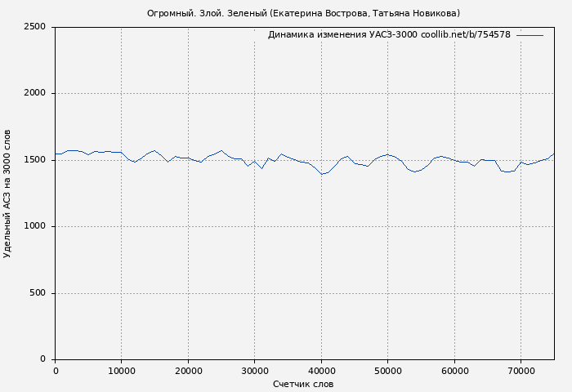This screenshot has height=392, width=572.
Task: Click the chart title naming the book
Action: click(x=303, y=13)
